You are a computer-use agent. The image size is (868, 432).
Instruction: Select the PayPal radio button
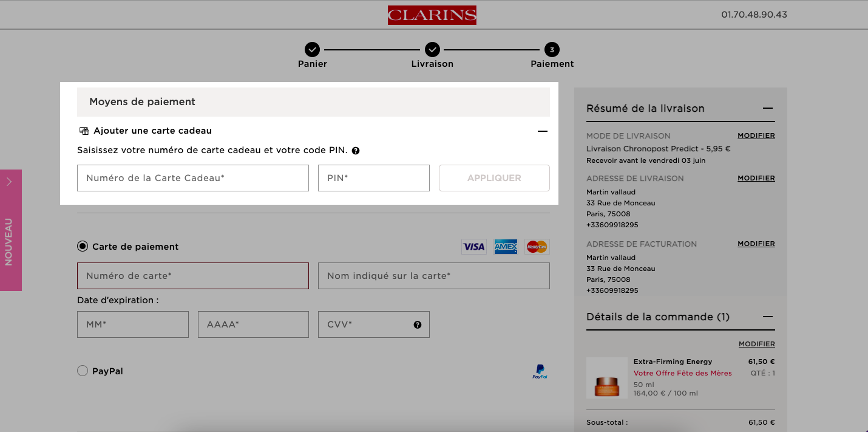83,371
